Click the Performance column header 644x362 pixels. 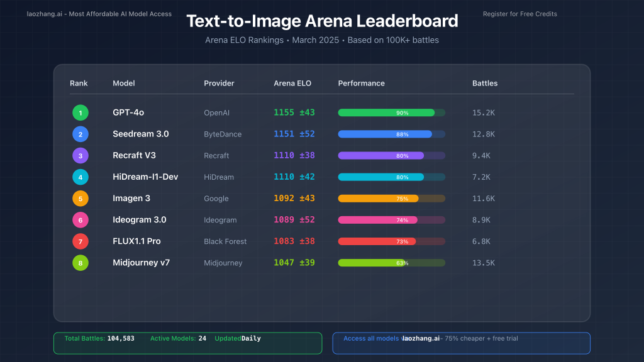point(362,84)
